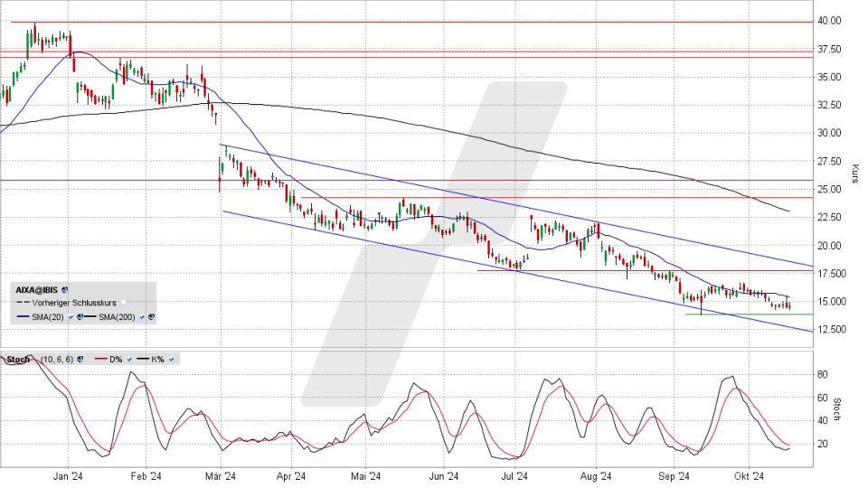Click the K% legend label
868x488 pixels.
click(157, 359)
